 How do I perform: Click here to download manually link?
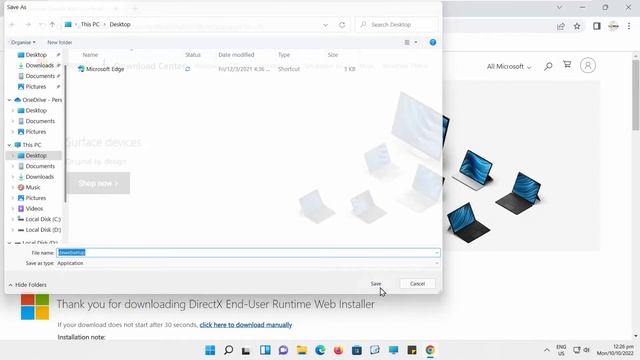[246, 325]
